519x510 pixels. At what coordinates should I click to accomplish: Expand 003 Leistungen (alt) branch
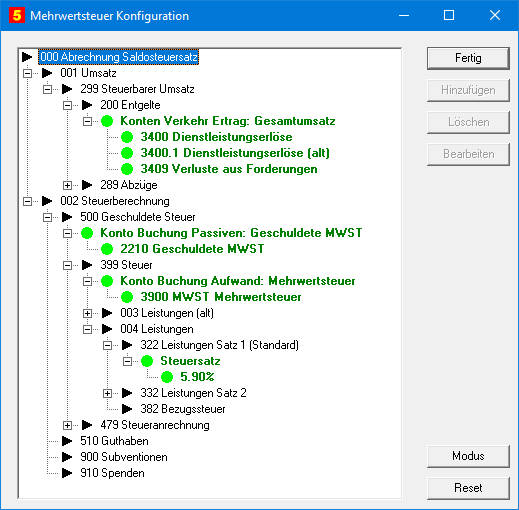(x=87, y=313)
